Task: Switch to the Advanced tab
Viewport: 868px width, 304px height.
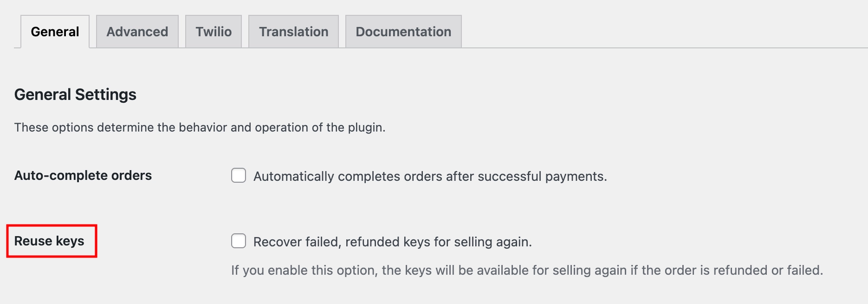Action: pos(137,32)
